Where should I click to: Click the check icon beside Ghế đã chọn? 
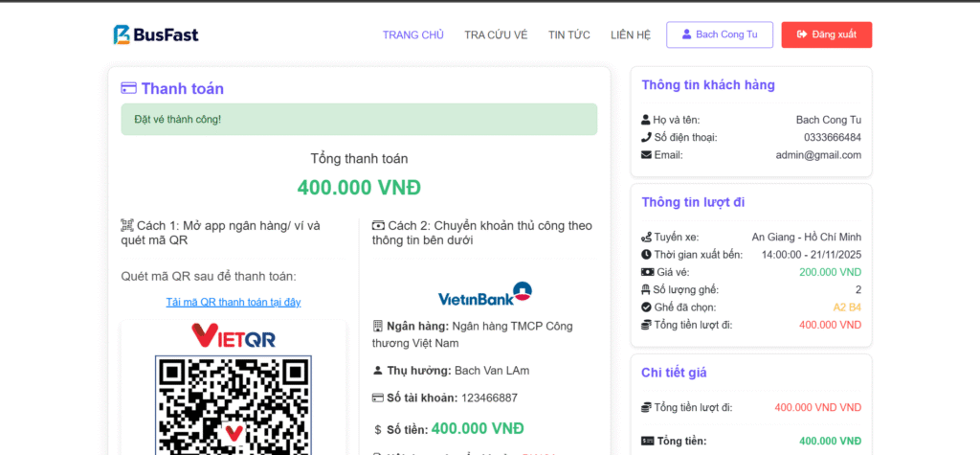pyautogui.click(x=646, y=307)
